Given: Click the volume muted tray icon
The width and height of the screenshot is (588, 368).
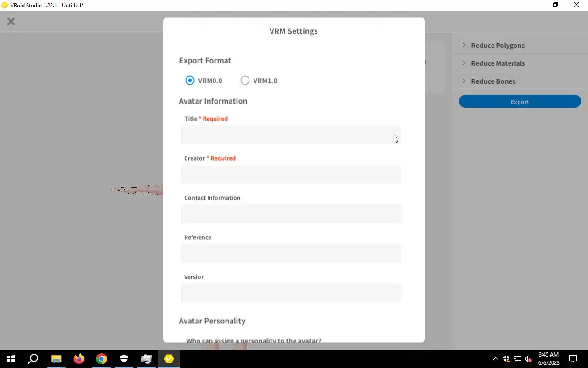Looking at the screenshot, I should click(529, 359).
